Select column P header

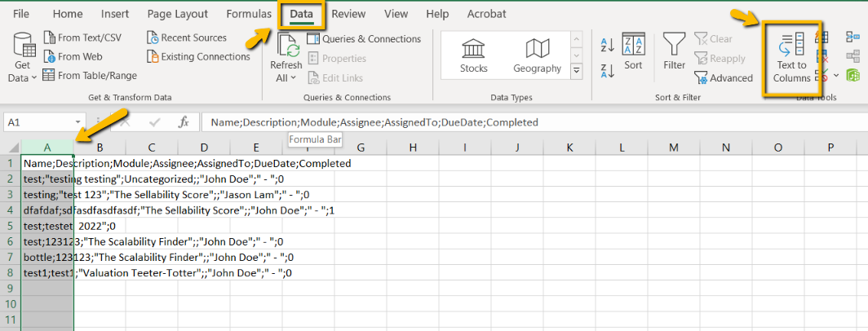click(830, 148)
